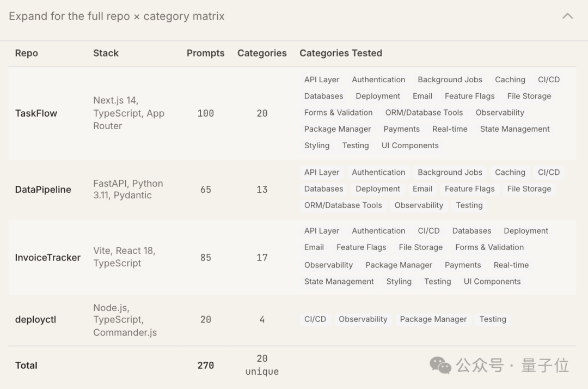Select the TaskFlow repo name
This screenshot has width=588, height=389.
(x=36, y=113)
